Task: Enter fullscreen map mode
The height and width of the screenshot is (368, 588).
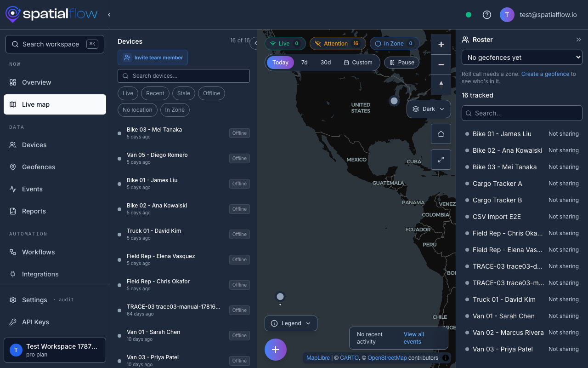Action: pos(441,160)
